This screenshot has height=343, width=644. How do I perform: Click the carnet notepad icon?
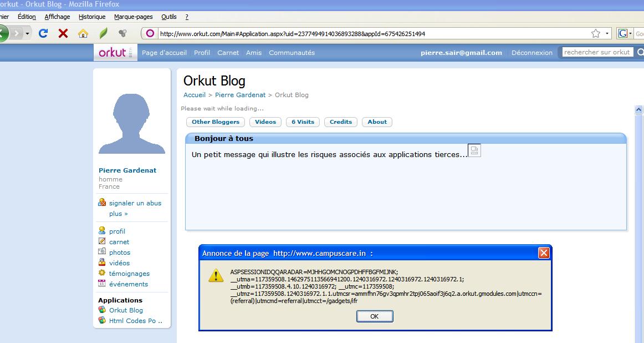pyautogui.click(x=102, y=241)
